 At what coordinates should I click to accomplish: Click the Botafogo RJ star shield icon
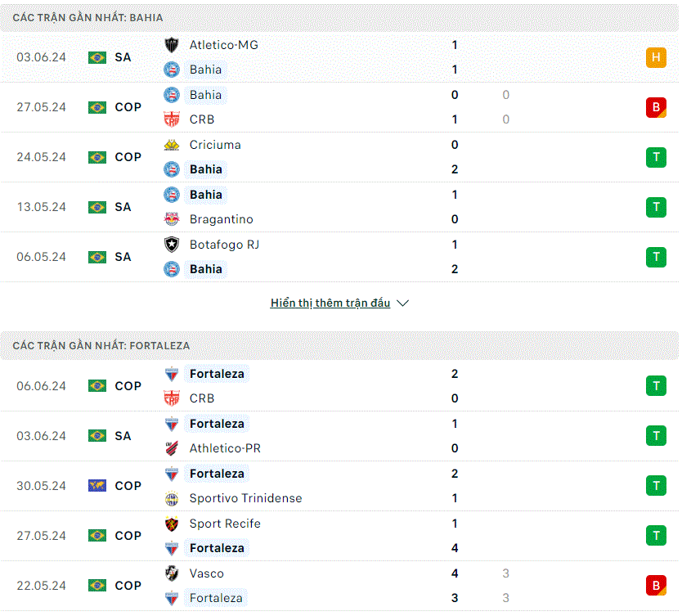(x=172, y=245)
